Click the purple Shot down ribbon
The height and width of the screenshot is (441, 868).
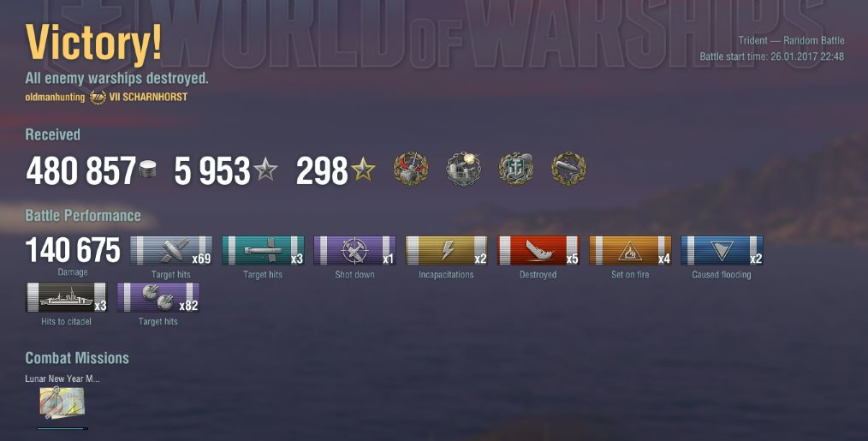click(355, 250)
